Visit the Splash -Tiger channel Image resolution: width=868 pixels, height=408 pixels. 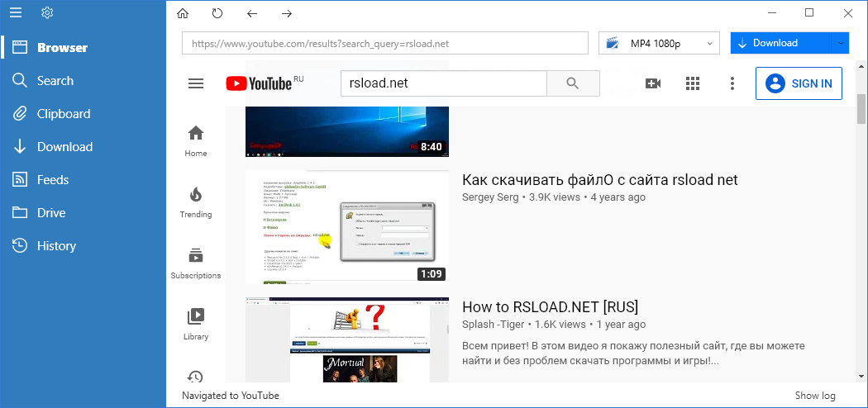point(492,325)
